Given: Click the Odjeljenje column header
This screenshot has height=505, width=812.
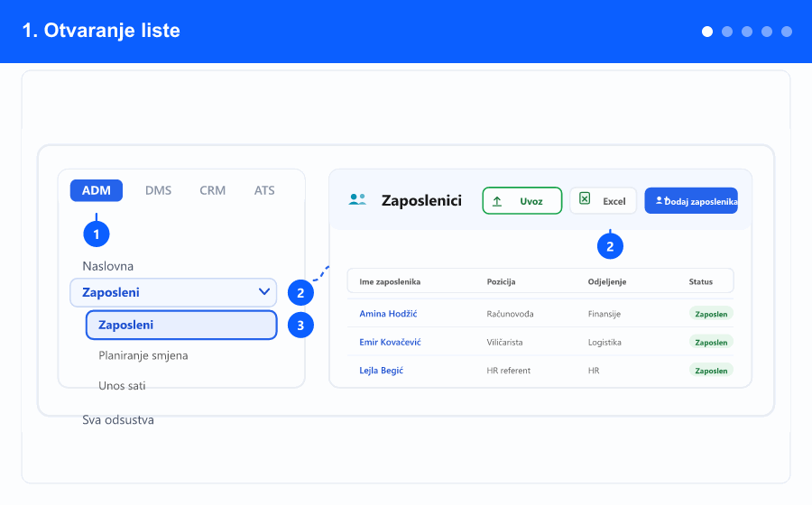Looking at the screenshot, I should click(x=607, y=281).
